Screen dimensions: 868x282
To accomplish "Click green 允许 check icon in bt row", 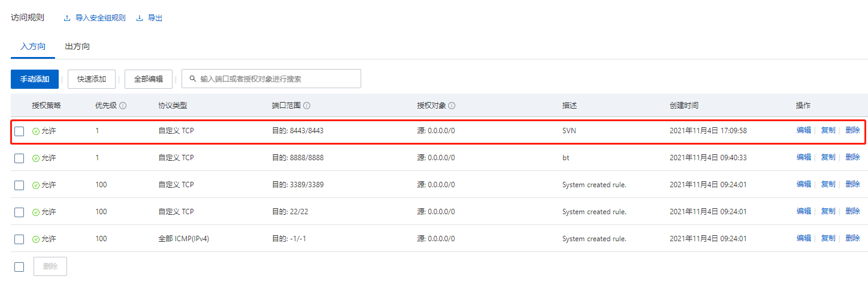I will [36, 158].
